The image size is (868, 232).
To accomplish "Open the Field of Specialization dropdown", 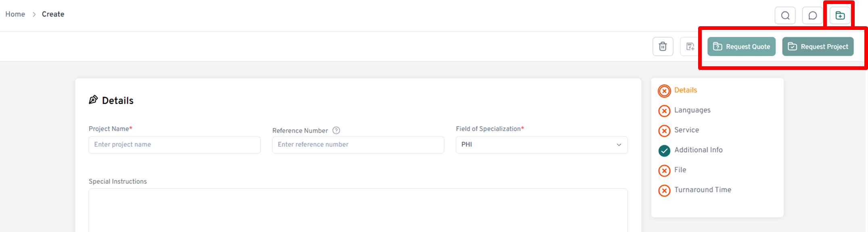I will [x=542, y=145].
